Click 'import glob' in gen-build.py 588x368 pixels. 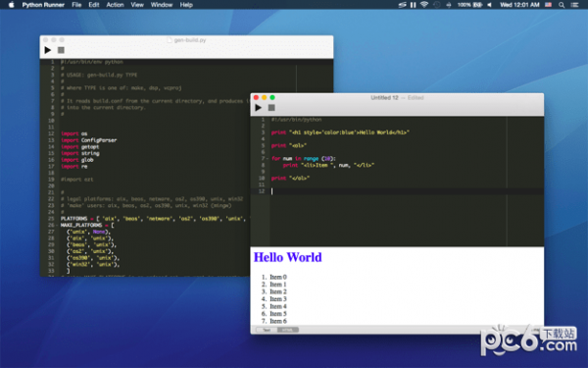tap(76, 160)
